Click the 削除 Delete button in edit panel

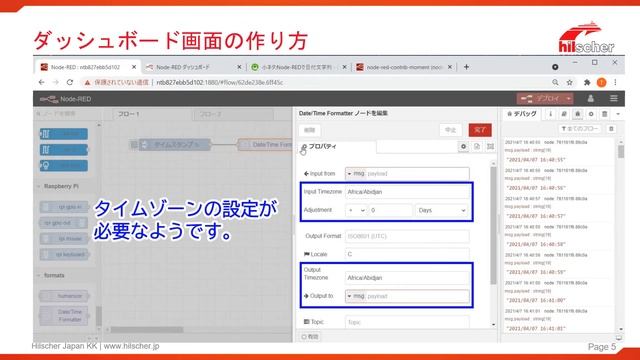(x=309, y=130)
